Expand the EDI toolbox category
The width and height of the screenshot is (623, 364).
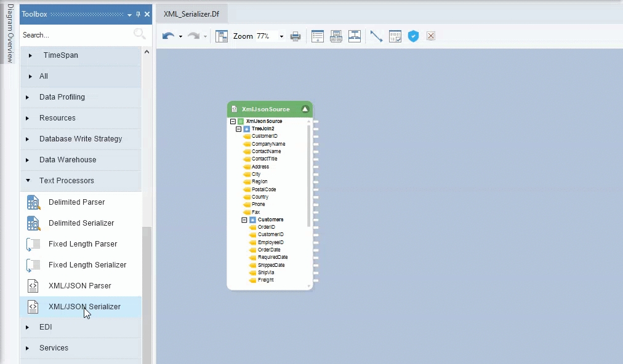tap(28, 327)
